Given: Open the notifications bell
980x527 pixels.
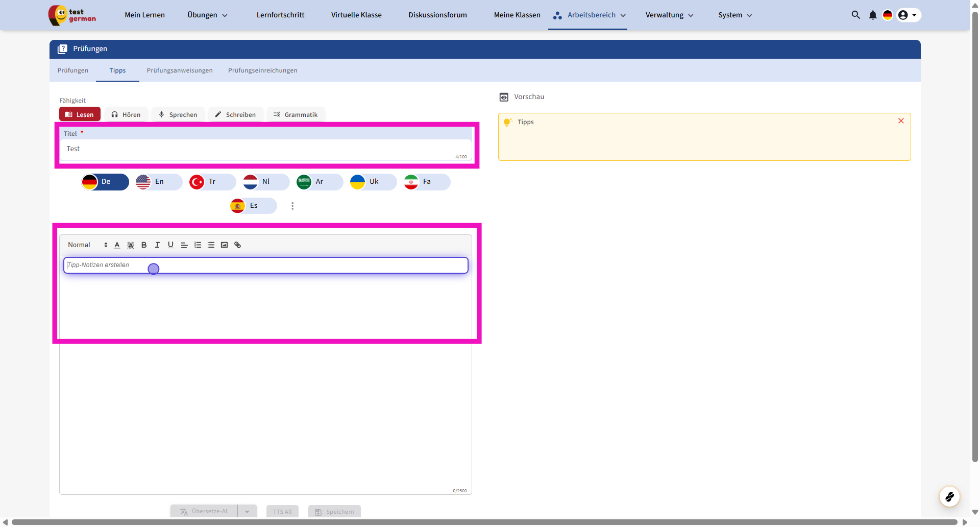Looking at the screenshot, I should pos(873,15).
